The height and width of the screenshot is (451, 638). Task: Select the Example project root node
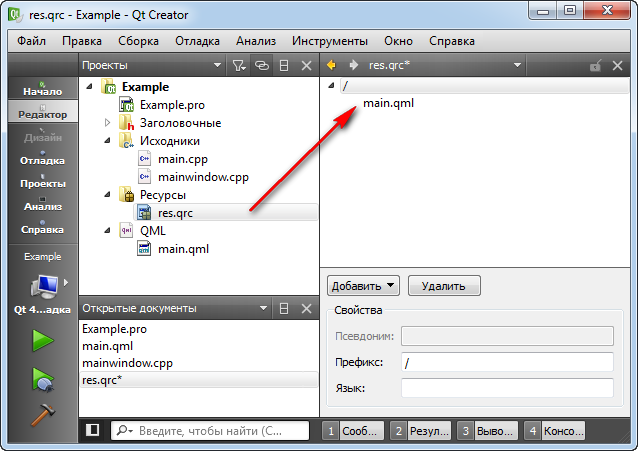(x=145, y=87)
